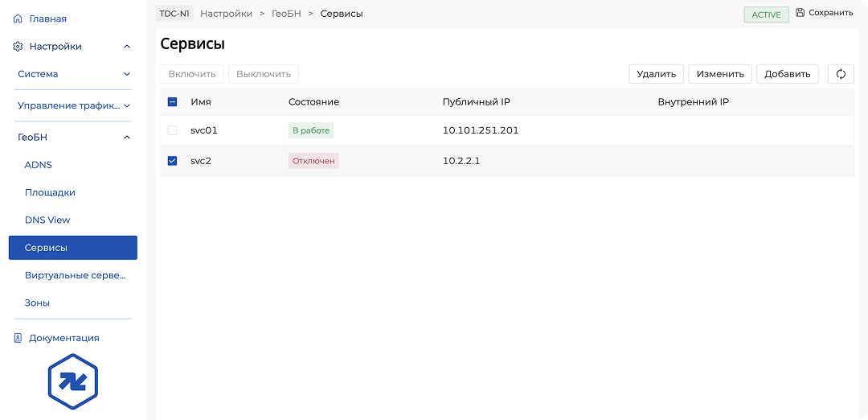Open the ADNS menu item
The image size is (868, 420).
pyautogui.click(x=39, y=165)
